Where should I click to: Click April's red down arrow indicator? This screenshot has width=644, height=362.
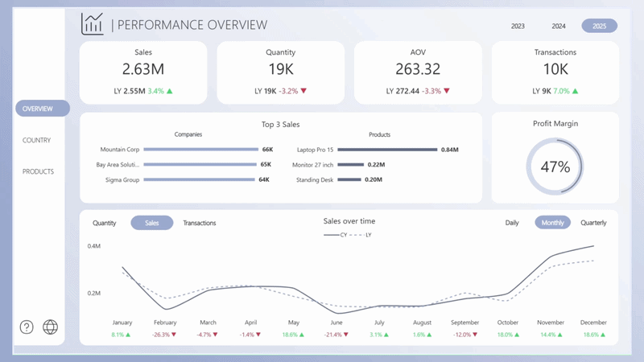258,335
